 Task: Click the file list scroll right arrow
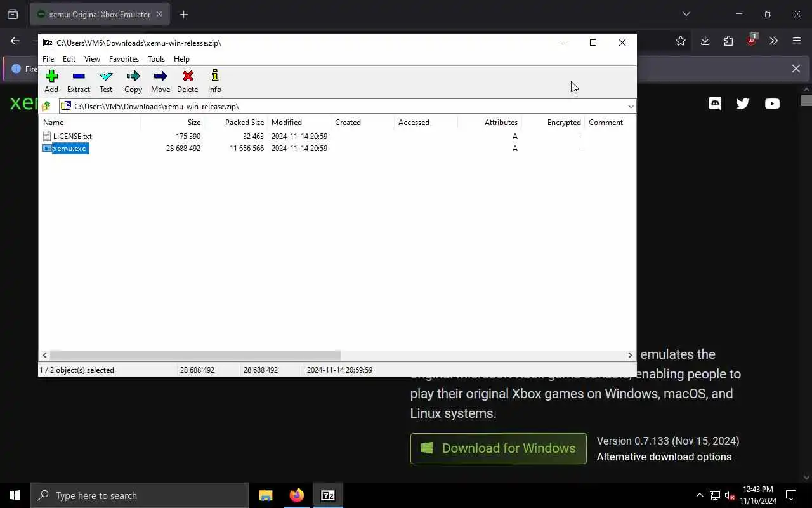click(630, 355)
